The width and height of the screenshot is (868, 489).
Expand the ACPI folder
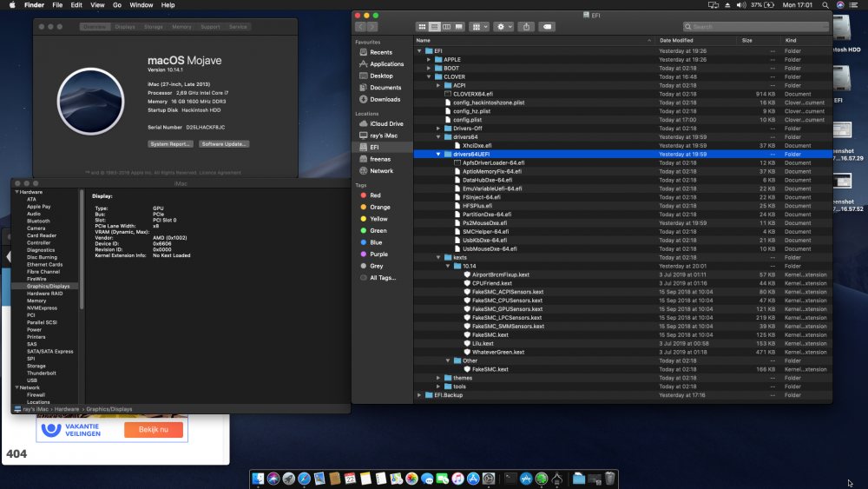click(437, 86)
